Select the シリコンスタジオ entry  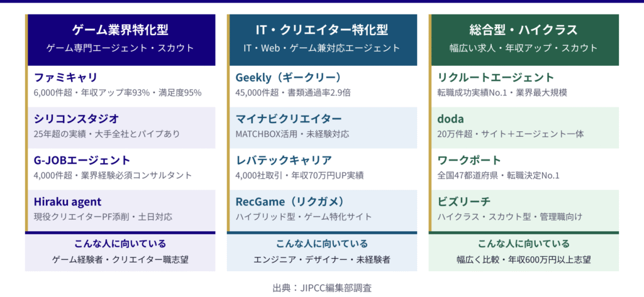(77, 119)
